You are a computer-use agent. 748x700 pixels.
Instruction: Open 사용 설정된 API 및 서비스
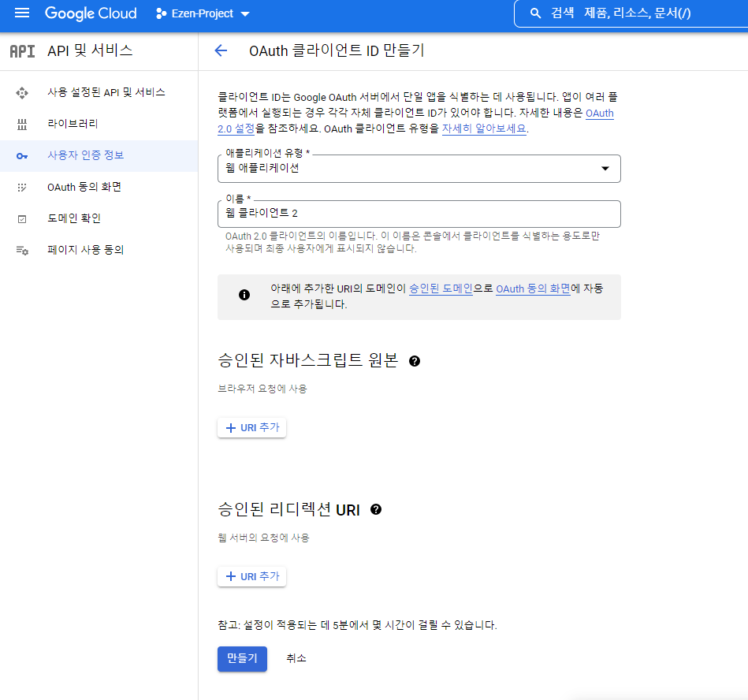(x=99, y=92)
